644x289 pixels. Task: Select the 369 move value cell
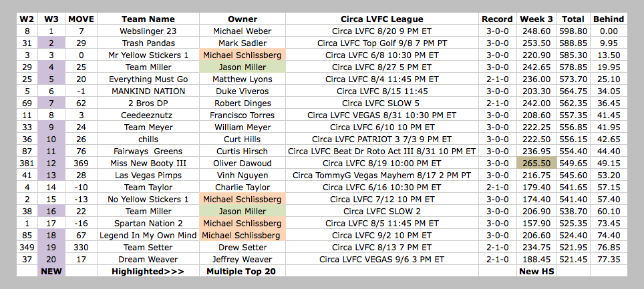click(81, 163)
